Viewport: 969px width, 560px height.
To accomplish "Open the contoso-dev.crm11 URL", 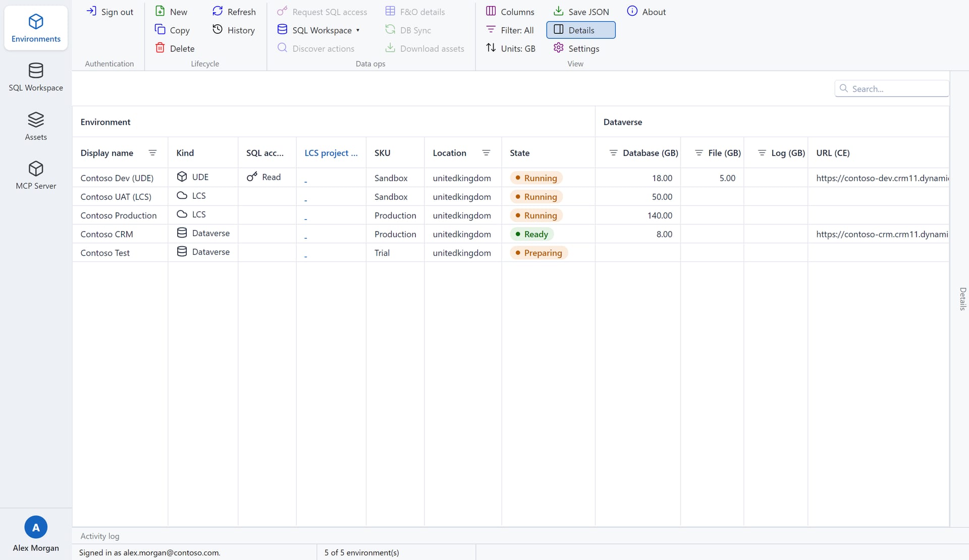I will click(882, 178).
